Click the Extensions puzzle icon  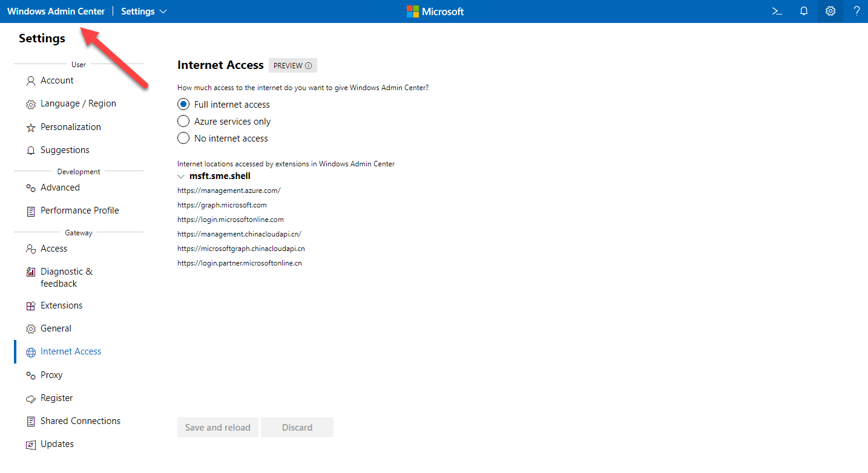click(31, 306)
